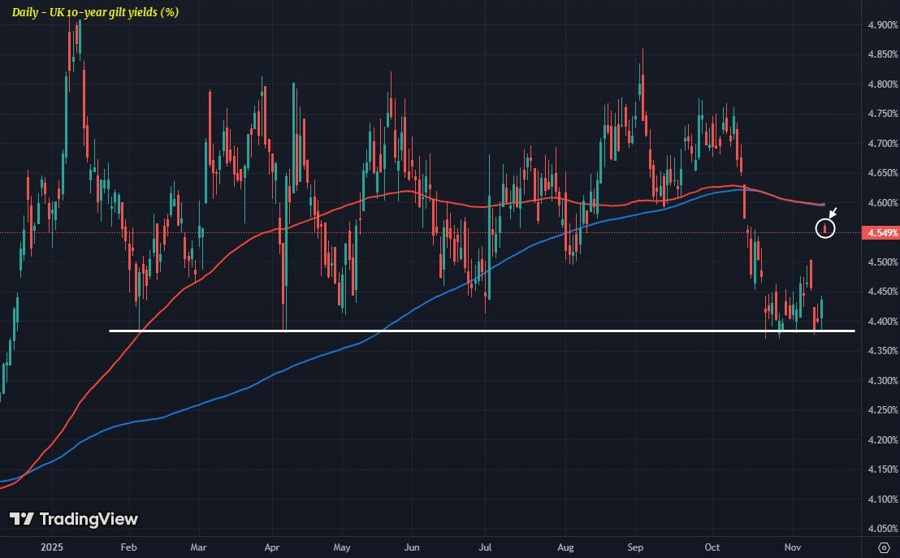Image resolution: width=900 pixels, height=558 pixels.
Task: Click the Feb label on time axis
Action: pos(127,546)
